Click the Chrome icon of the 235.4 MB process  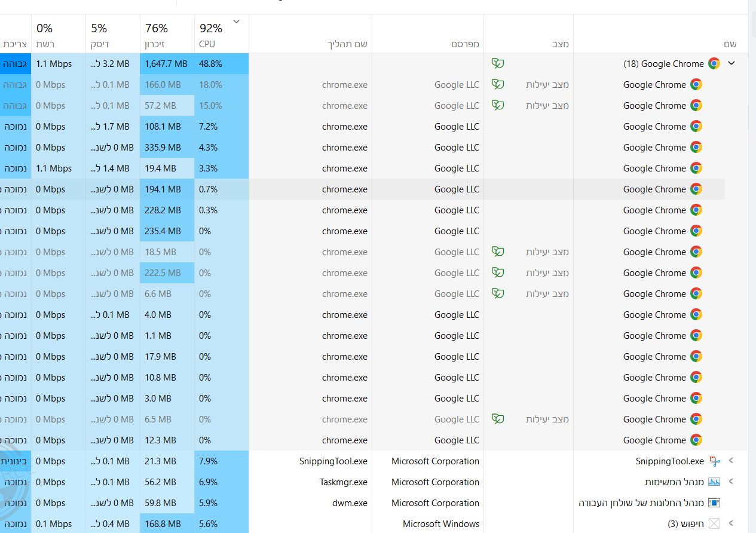point(696,231)
